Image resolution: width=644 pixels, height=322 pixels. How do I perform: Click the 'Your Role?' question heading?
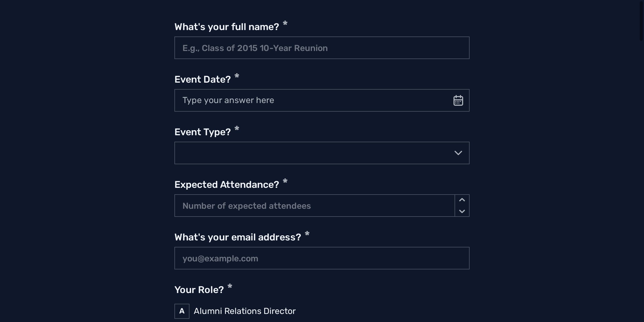(199, 290)
